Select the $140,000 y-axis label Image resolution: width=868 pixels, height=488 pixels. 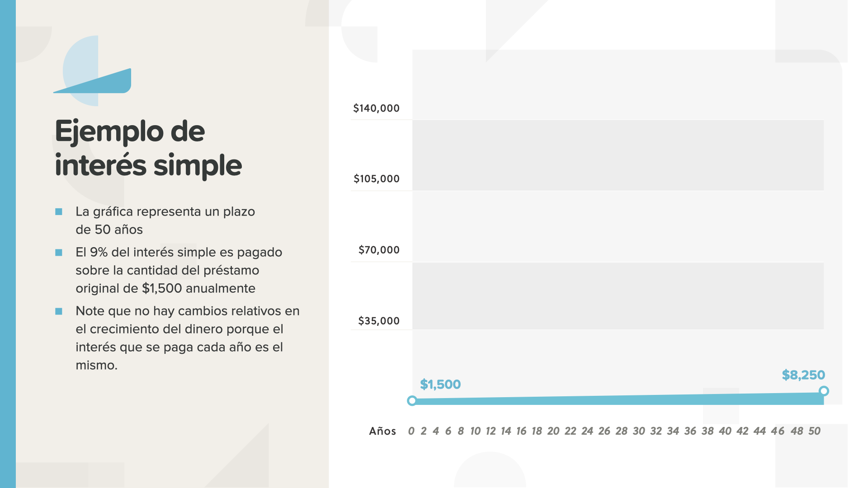pos(376,108)
